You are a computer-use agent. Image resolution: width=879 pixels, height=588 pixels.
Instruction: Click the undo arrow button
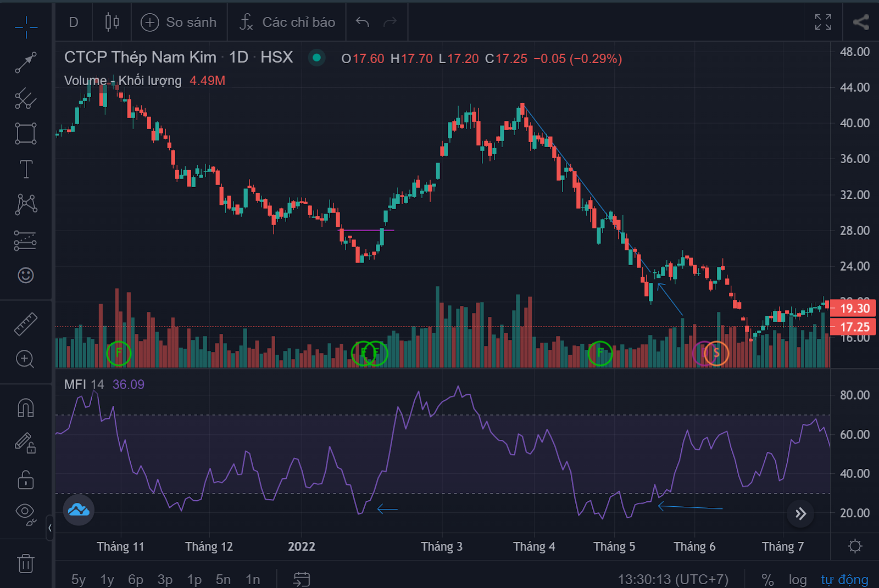pos(363,23)
